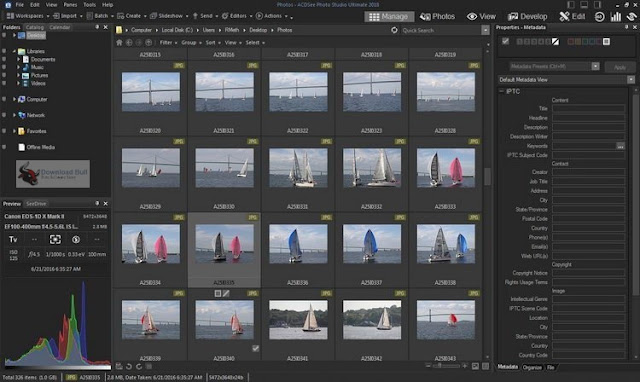This screenshot has width=640, height=382.
Task: Collapse the IPTC section
Action: click(501, 91)
